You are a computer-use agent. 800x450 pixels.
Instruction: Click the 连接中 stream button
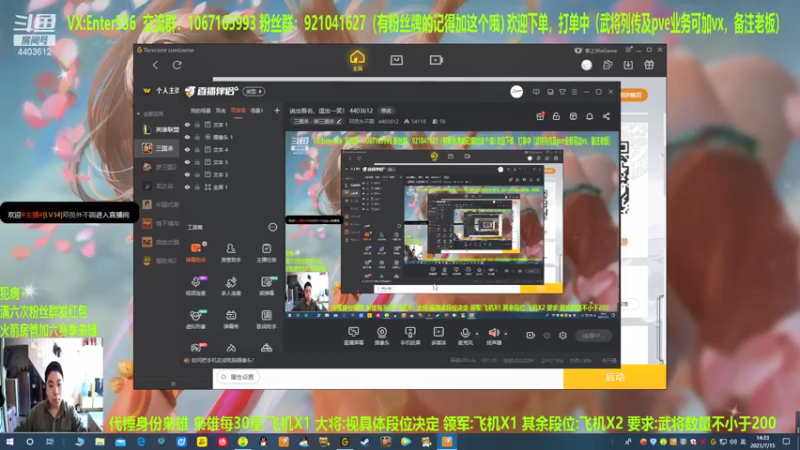(x=593, y=335)
